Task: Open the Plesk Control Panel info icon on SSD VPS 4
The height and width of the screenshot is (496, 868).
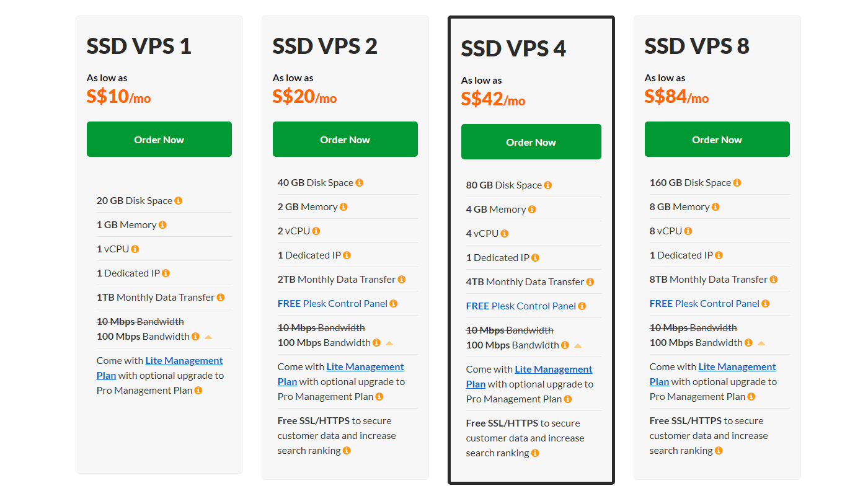Action: [x=581, y=306]
